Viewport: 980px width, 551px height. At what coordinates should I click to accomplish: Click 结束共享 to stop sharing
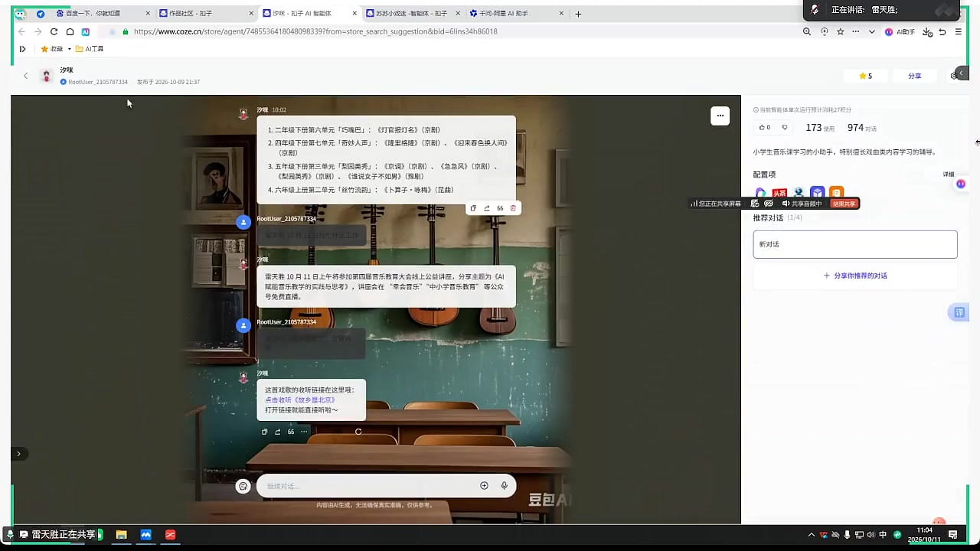(x=844, y=204)
